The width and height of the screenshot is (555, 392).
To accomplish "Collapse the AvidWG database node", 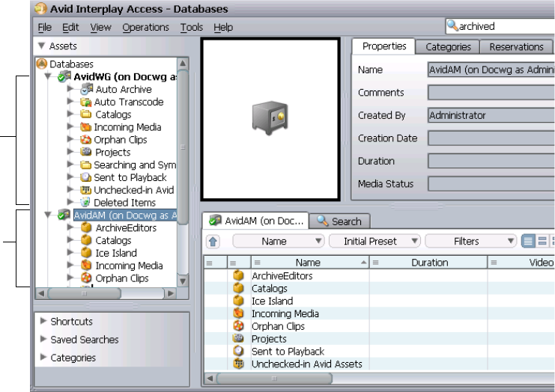I will pos(48,76).
